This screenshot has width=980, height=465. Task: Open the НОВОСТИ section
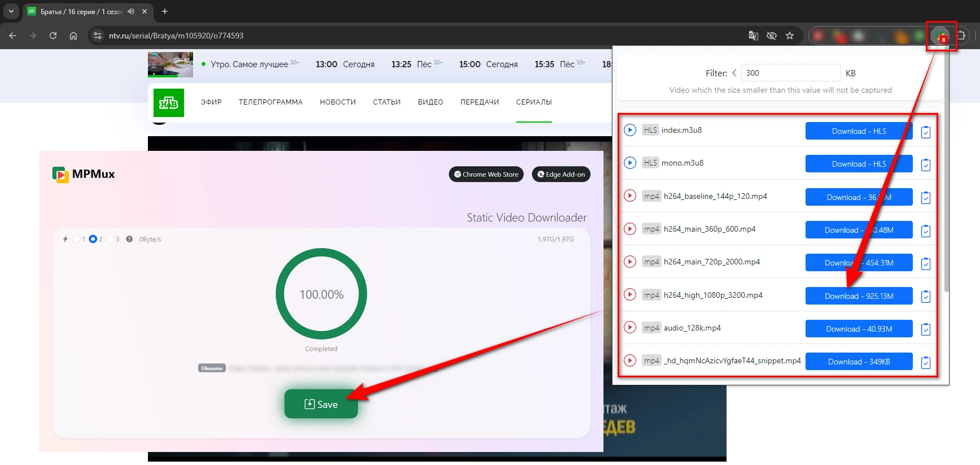[338, 102]
